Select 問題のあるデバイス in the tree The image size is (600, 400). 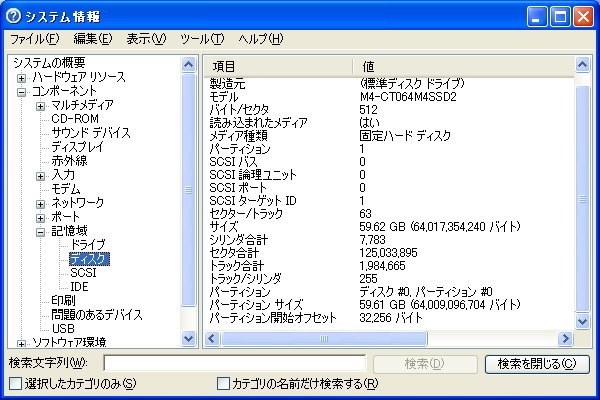click(x=97, y=315)
